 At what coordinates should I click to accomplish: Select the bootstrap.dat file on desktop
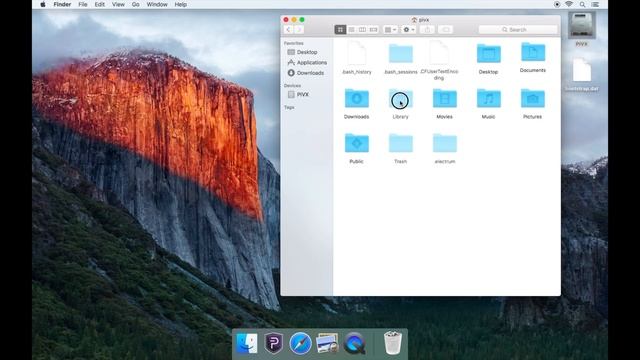[x=582, y=70]
